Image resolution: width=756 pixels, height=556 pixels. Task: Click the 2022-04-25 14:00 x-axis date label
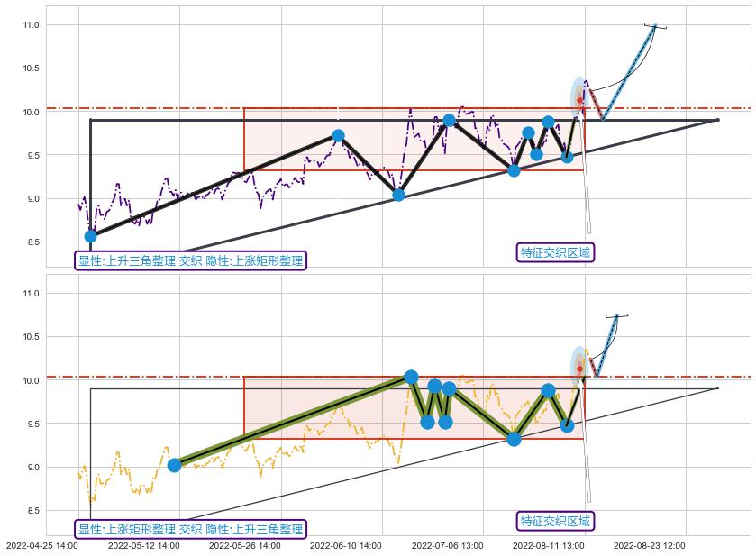42,546
